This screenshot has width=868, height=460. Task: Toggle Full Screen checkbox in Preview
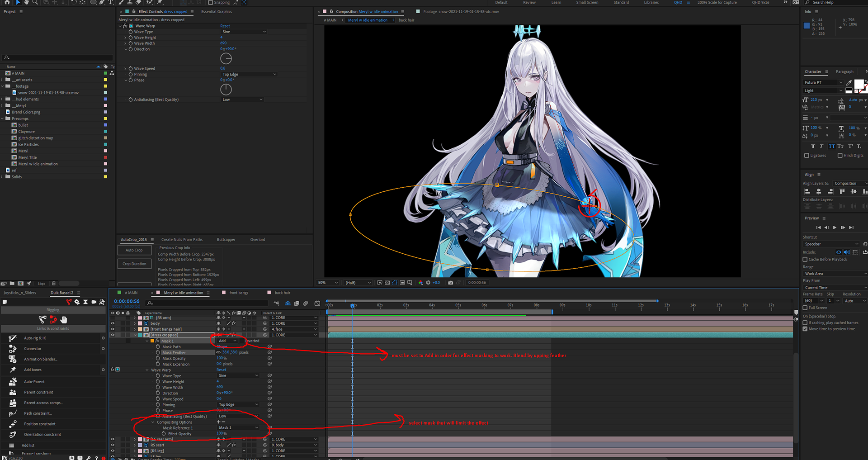pyautogui.click(x=805, y=308)
